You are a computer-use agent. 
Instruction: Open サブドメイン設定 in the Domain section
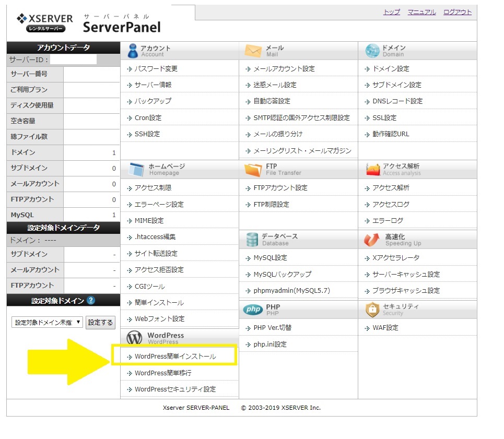(397, 85)
